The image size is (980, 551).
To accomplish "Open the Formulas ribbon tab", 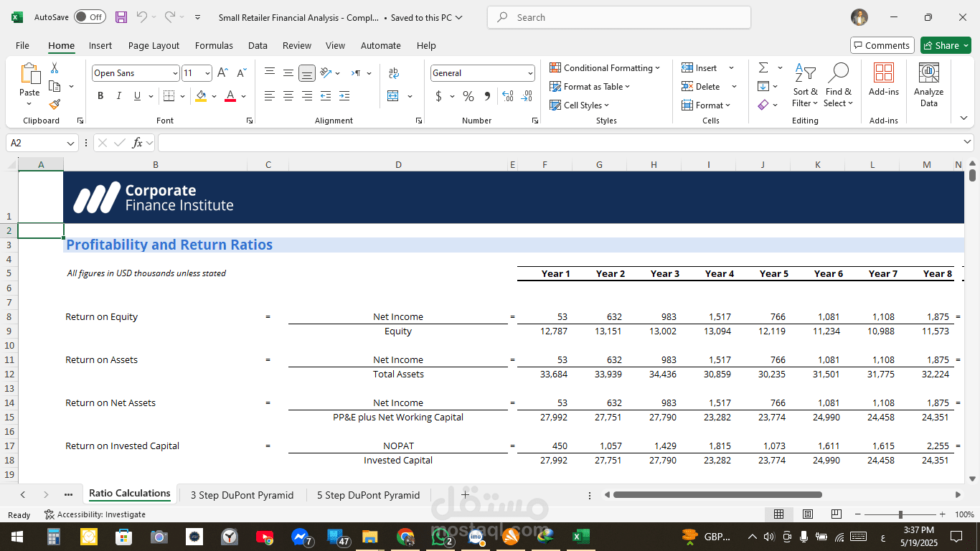I will coord(214,45).
